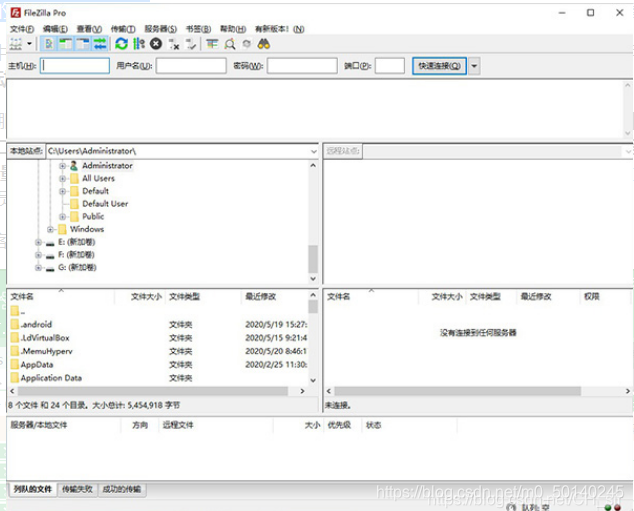Screen dimensions: 634x511
Task: Expand the F: drive tree node
Action: 38,255
